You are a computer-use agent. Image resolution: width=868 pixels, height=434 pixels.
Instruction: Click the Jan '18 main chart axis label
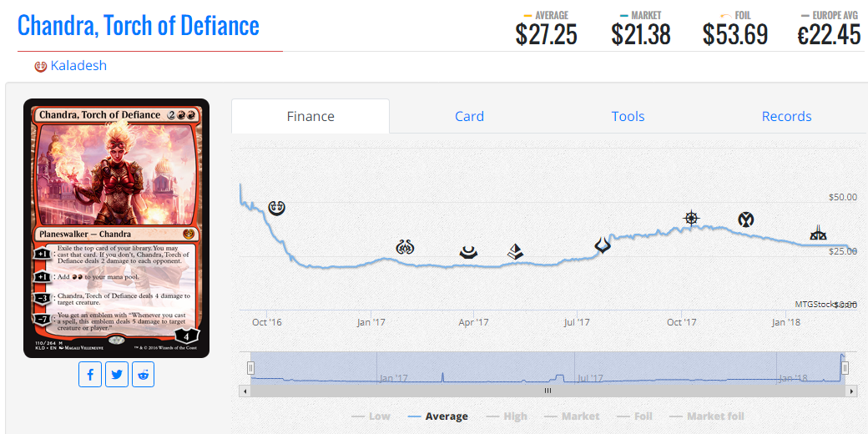coord(785,322)
